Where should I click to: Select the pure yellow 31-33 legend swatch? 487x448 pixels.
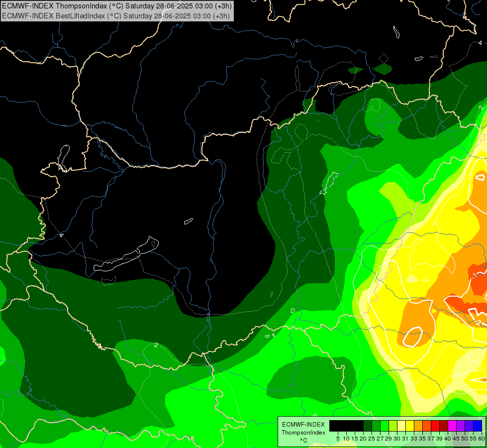410,426
